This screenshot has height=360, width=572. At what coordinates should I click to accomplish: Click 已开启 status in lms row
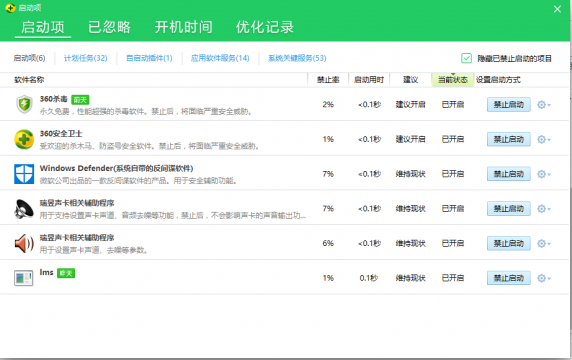click(453, 278)
